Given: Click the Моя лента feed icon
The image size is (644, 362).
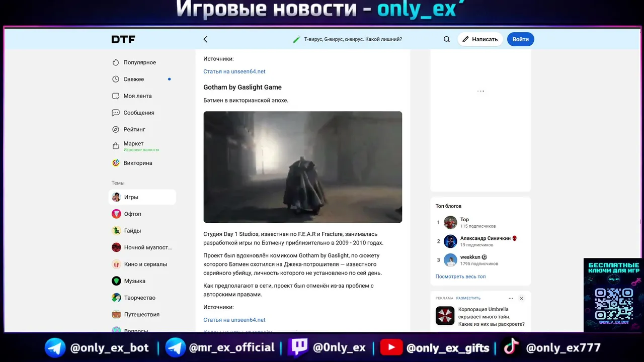Looking at the screenshot, I should (116, 96).
